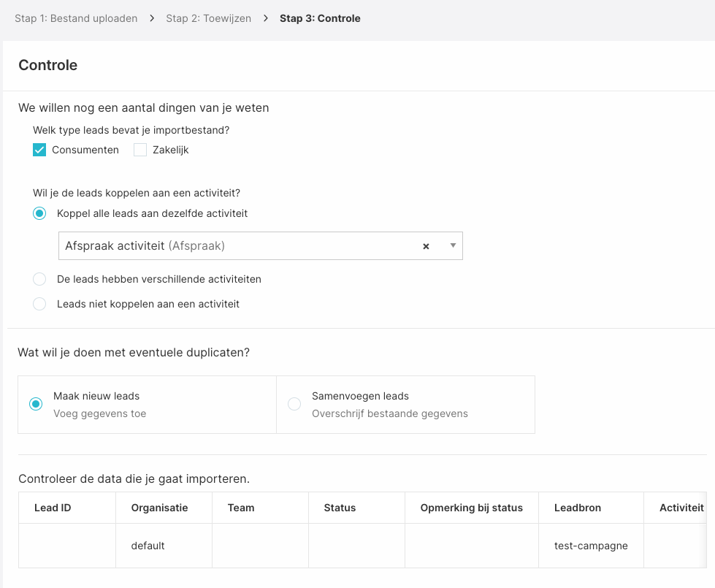Open the Afspraak activiteit dropdown
The width and height of the screenshot is (715, 588).
tap(261, 246)
